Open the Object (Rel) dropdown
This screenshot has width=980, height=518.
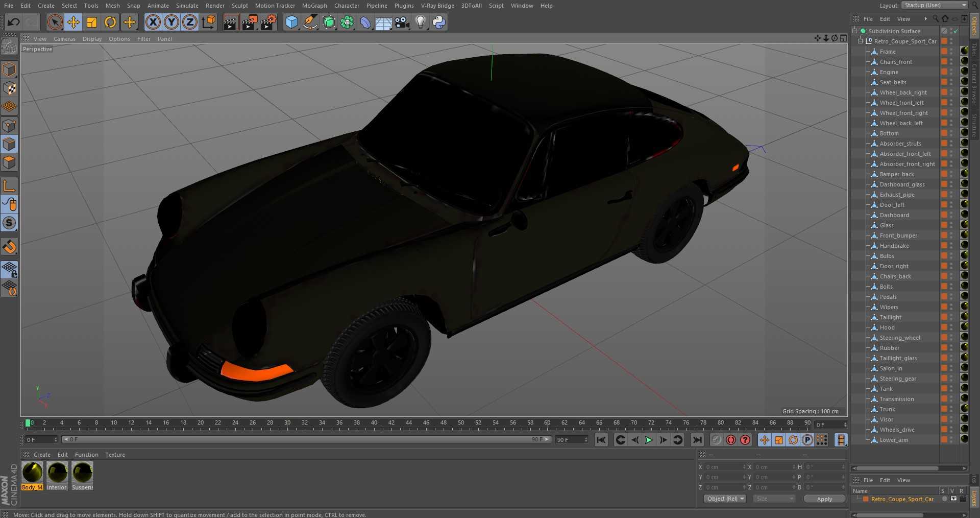coord(725,499)
